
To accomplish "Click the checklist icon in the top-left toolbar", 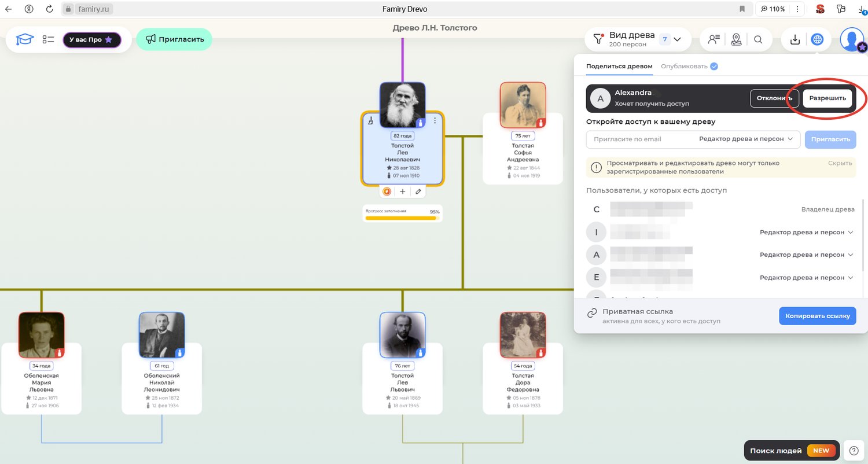I will click(x=48, y=39).
